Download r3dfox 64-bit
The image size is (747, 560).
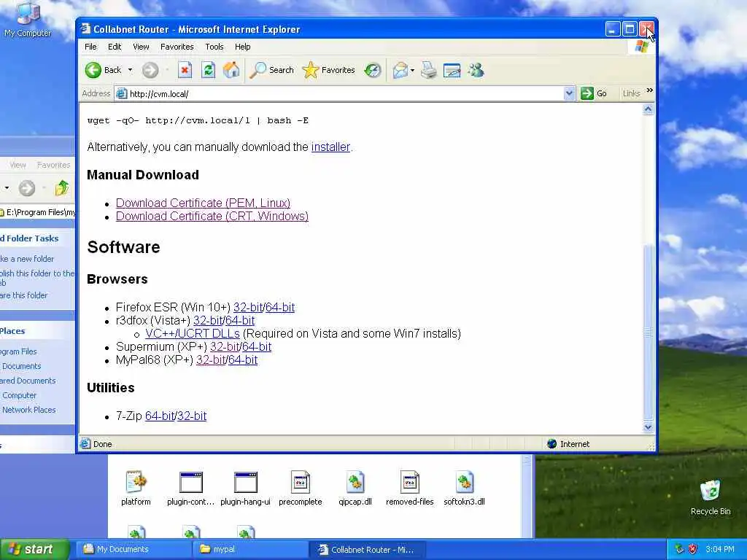point(240,321)
